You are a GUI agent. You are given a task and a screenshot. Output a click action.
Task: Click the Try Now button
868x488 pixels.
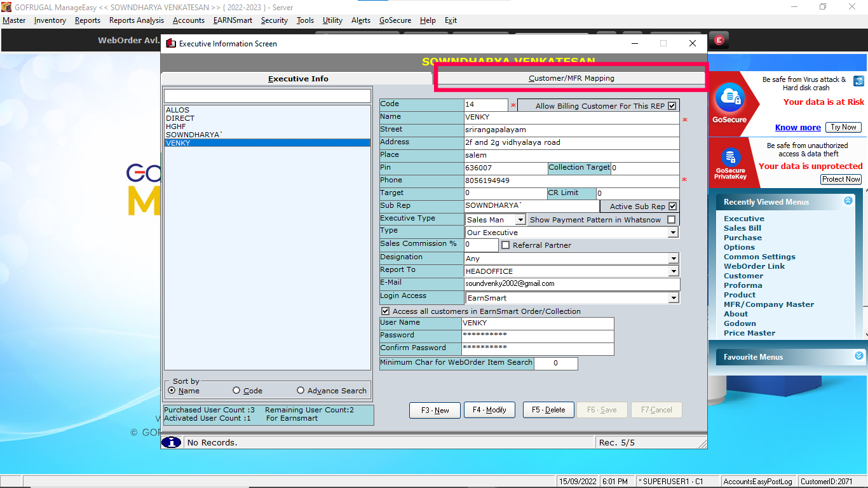coord(844,127)
